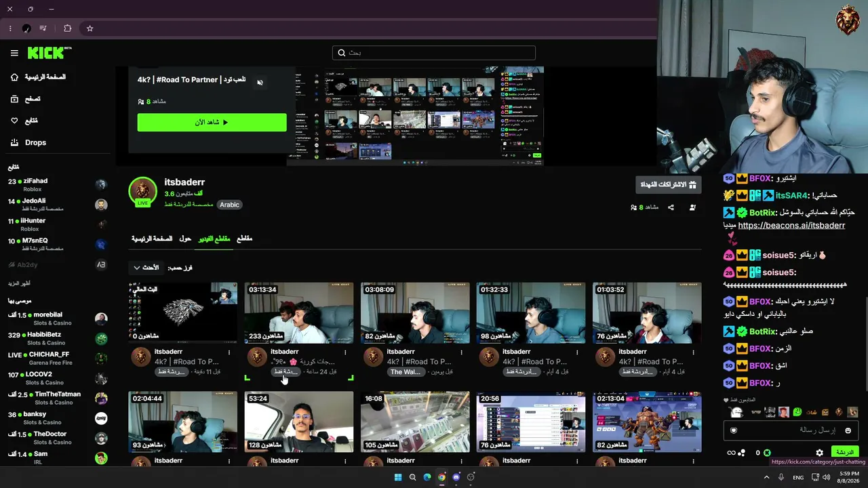Open Discord from the taskbar
The image size is (868, 488).
(456, 477)
